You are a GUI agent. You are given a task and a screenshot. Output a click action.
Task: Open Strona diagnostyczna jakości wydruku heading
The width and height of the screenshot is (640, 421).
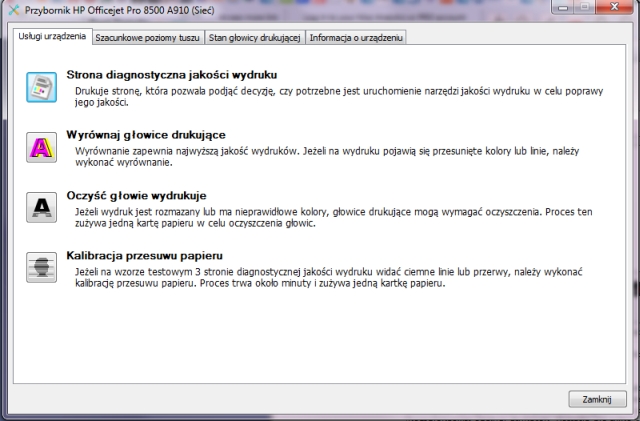[171, 75]
